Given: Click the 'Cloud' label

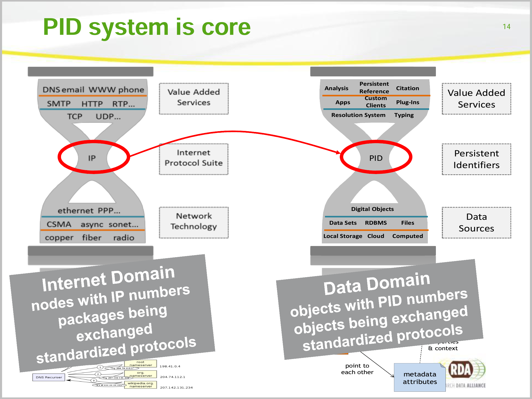Looking at the screenshot, I should (x=376, y=236).
